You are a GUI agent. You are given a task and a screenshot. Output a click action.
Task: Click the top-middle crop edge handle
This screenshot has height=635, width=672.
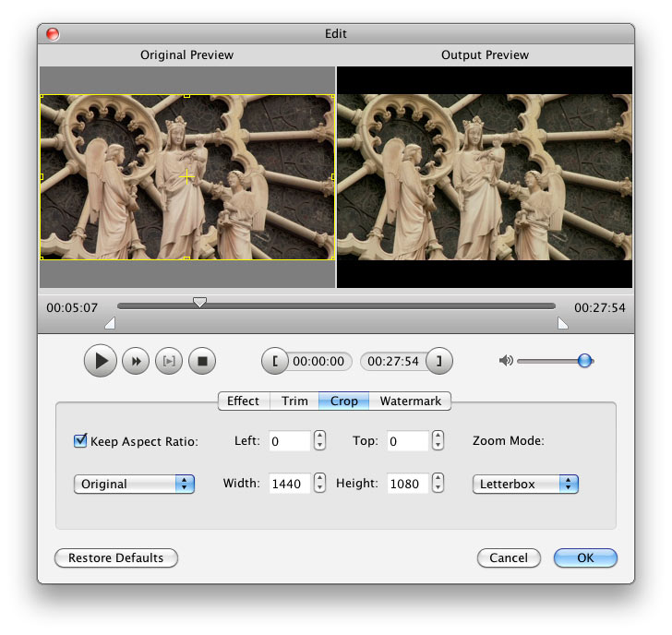coord(186,96)
